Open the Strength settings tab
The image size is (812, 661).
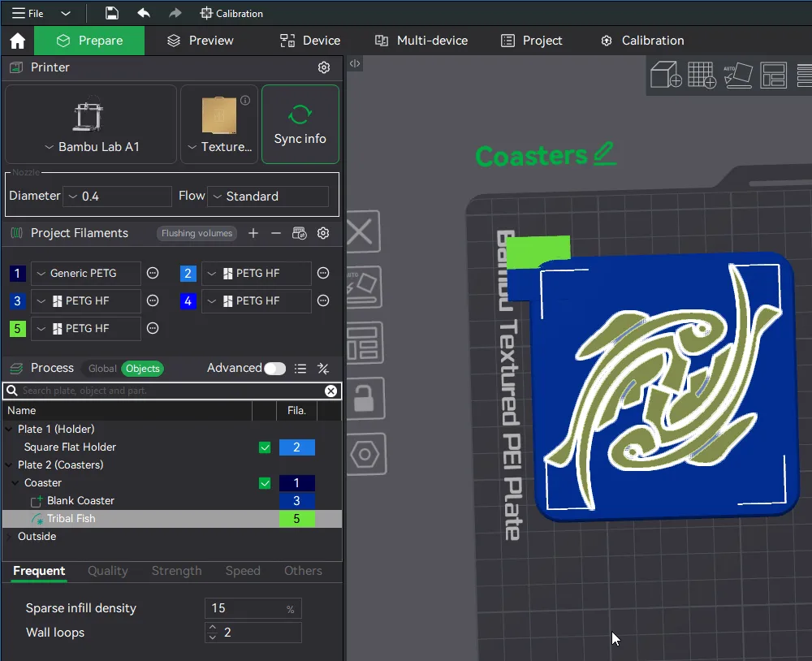176,571
